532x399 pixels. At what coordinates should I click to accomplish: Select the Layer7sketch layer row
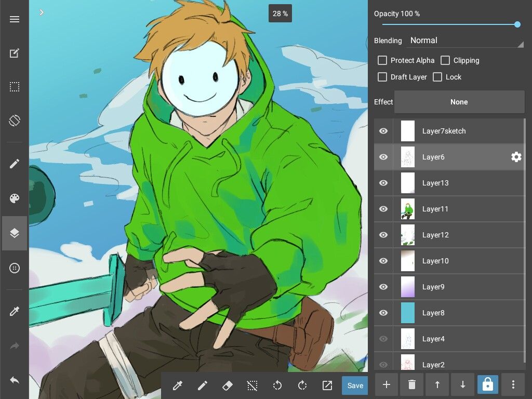pos(449,131)
